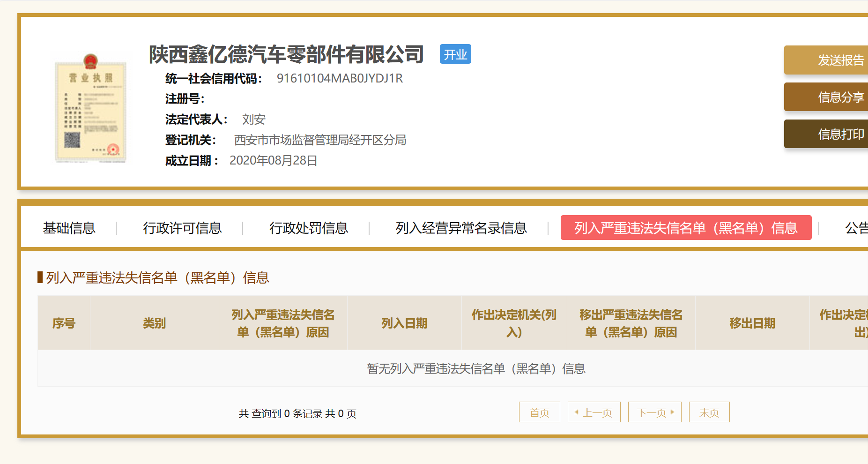Switch to the 列入经营异常名录信息 tab
Screen dimensions: 868x464
461,228
